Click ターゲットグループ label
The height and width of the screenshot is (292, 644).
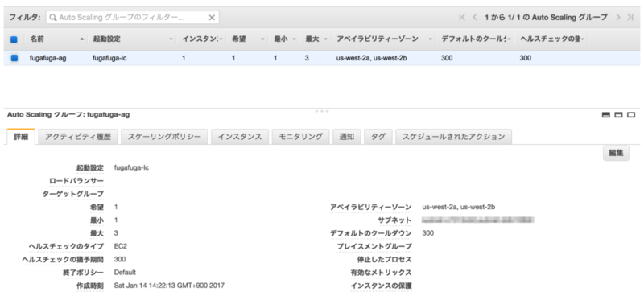pos(73,194)
